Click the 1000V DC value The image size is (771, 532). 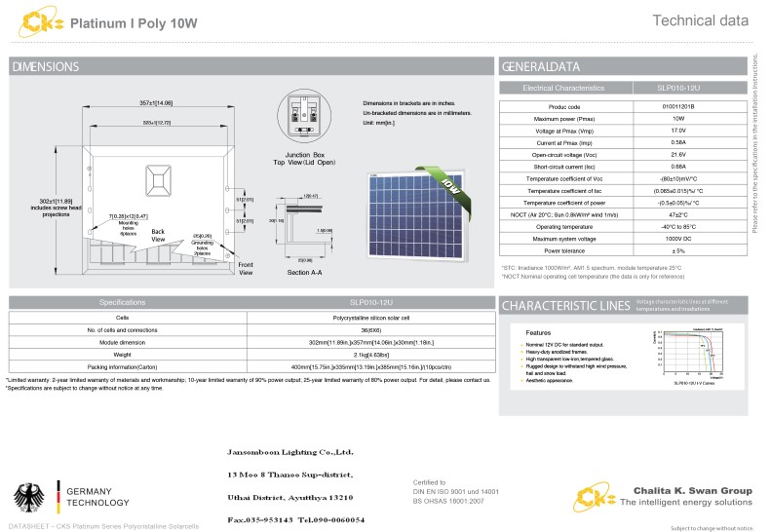tap(678, 239)
